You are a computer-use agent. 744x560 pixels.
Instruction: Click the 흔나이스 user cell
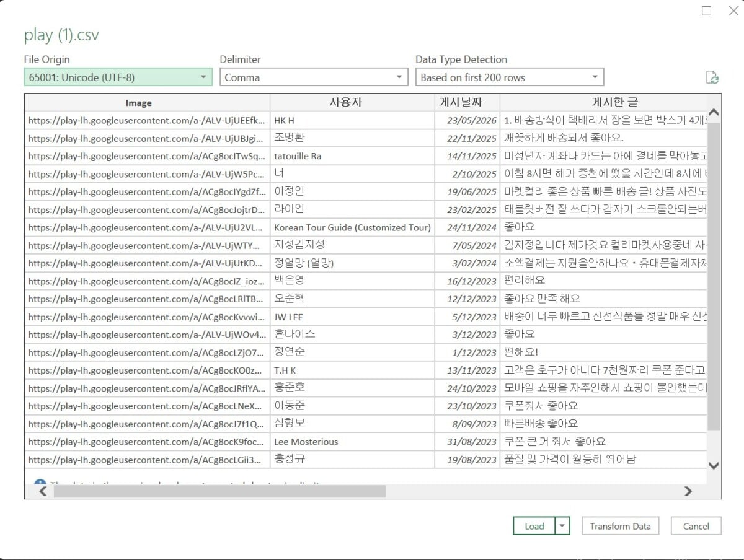(353, 335)
